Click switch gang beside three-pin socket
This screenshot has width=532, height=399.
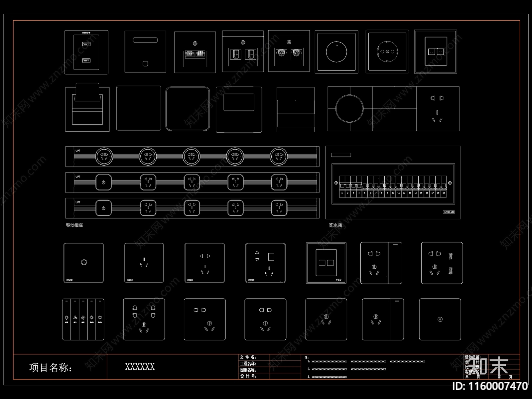click(397, 320)
